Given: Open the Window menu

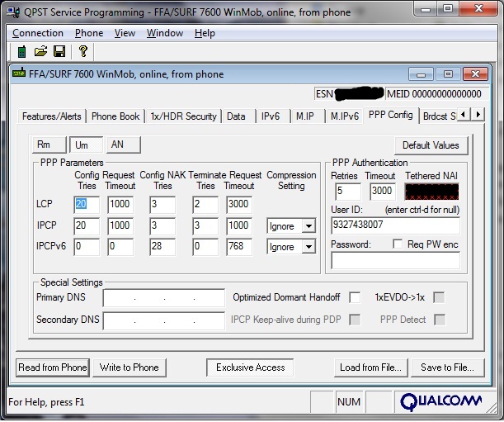Looking at the screenshot, I should pos(165,33).
